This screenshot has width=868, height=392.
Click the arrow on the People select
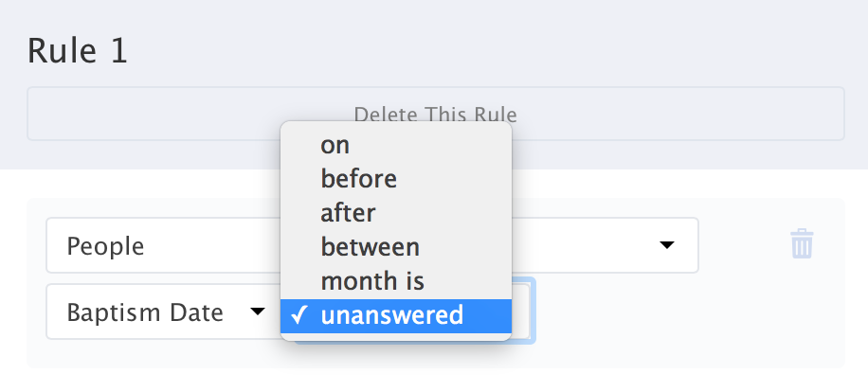click(x=667, y=245)
